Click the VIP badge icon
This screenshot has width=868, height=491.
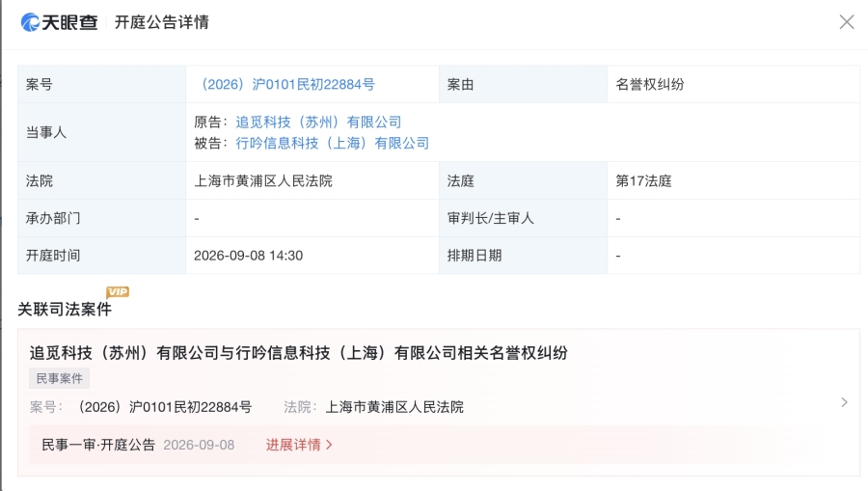tap(118, 291)
